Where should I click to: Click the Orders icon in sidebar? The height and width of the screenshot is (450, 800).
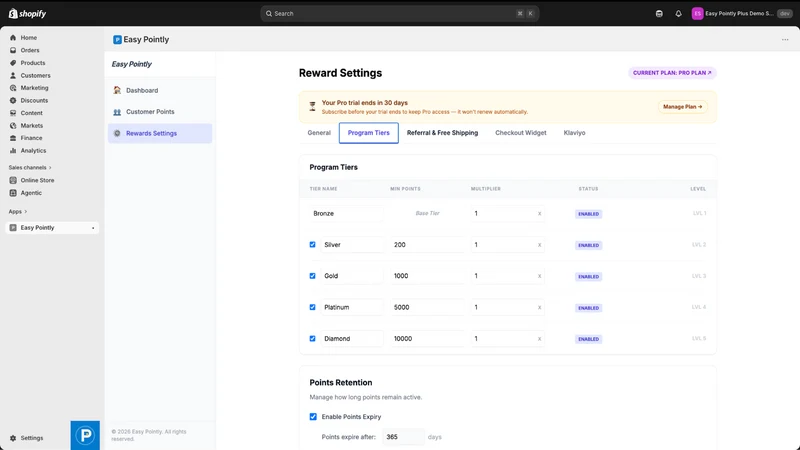pyautogui.click(x=13, y=51)
